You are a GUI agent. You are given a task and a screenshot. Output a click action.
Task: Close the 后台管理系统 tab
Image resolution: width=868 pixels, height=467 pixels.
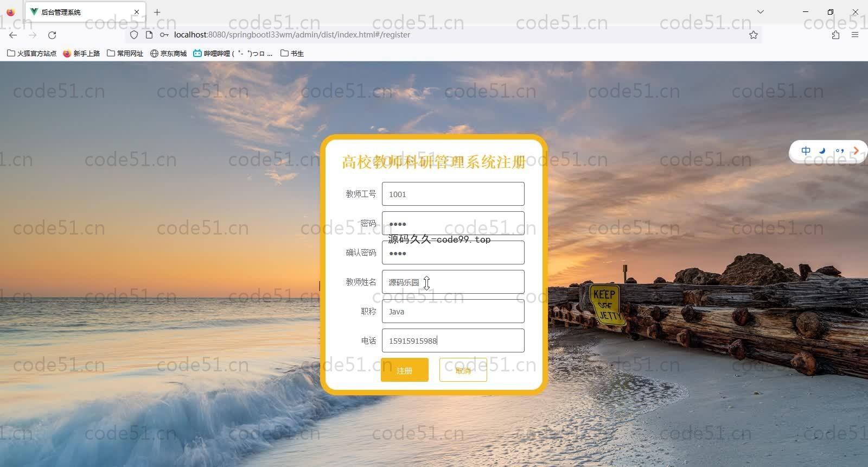click(137, 12)
